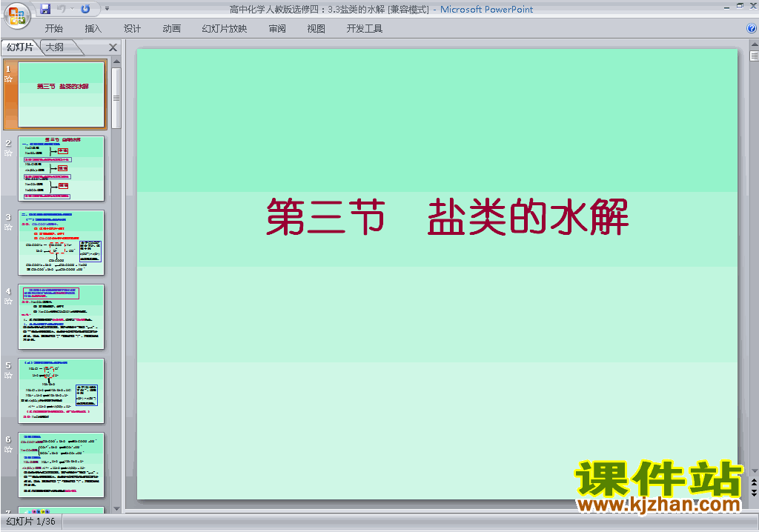759x532 pixels.
Task: Click the main slide scroll-up arrow
Action: coord(754,44)
